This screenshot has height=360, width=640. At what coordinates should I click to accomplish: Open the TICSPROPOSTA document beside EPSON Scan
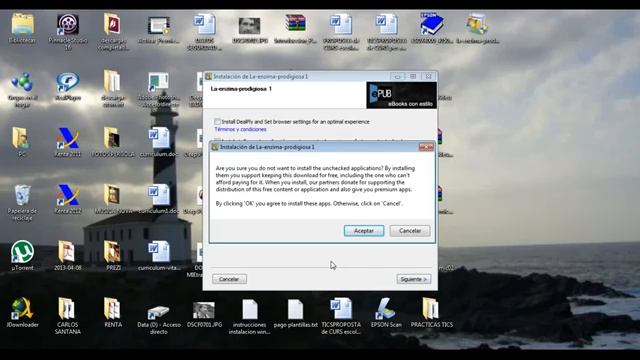tap(341, 316)
